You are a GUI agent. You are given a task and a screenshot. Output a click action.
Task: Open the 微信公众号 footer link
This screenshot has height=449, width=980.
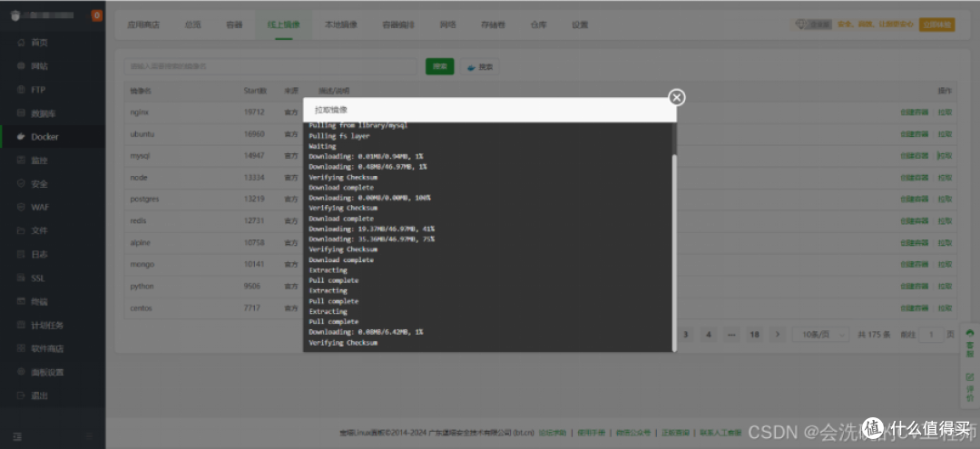(x=633, y=432)
